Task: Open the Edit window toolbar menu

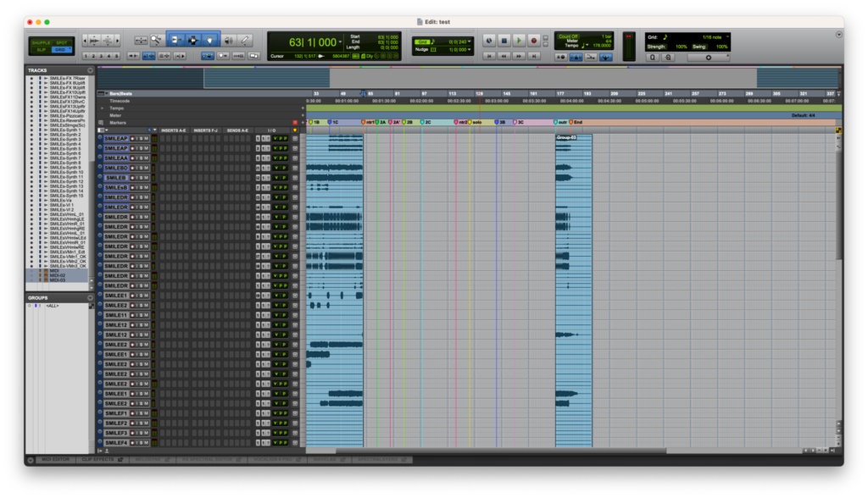Action: (x=838, y=35)
